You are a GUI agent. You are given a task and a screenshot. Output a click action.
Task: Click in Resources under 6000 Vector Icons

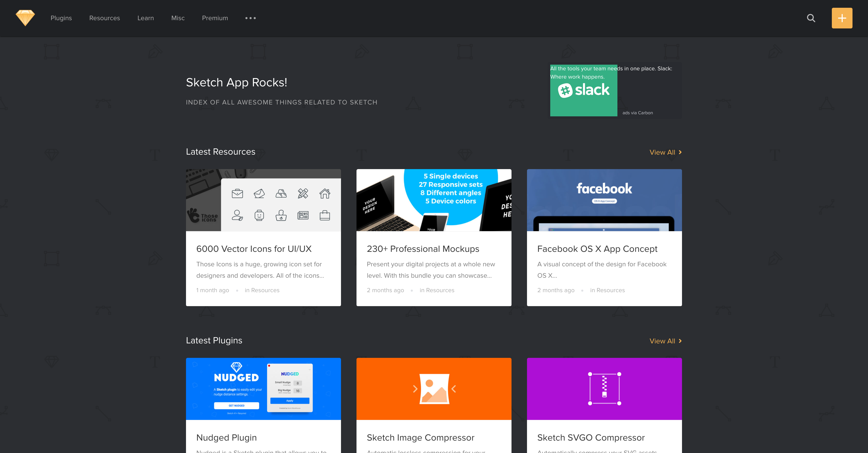tap(262, 290)
